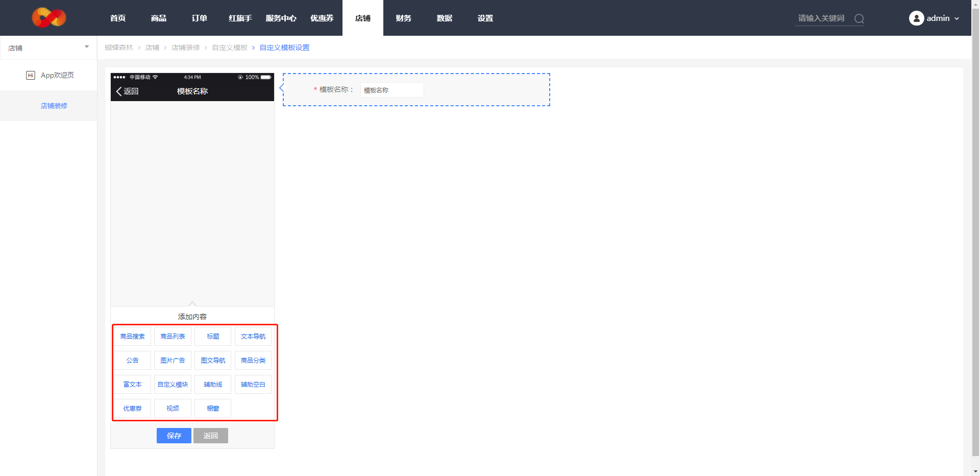Screen dimensions: 980x476
Task: Add the 公告 module
Action: click(133, 361)
